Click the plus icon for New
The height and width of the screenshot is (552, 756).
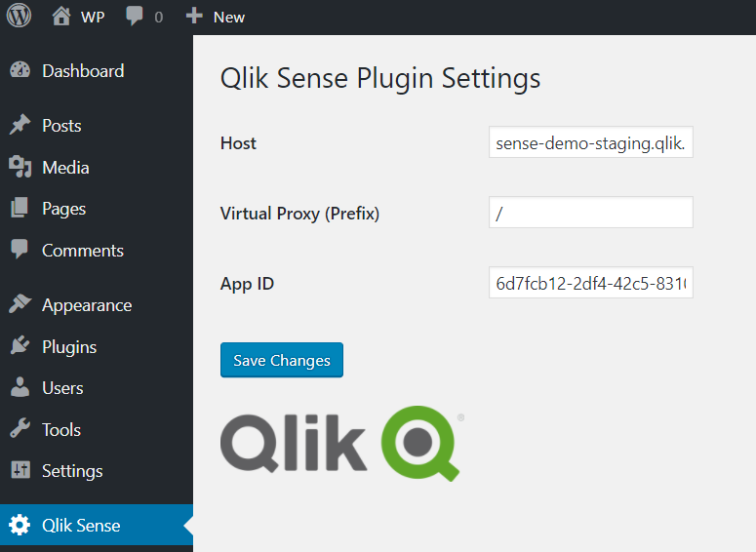pyautogui.click(x=194, y=16)
